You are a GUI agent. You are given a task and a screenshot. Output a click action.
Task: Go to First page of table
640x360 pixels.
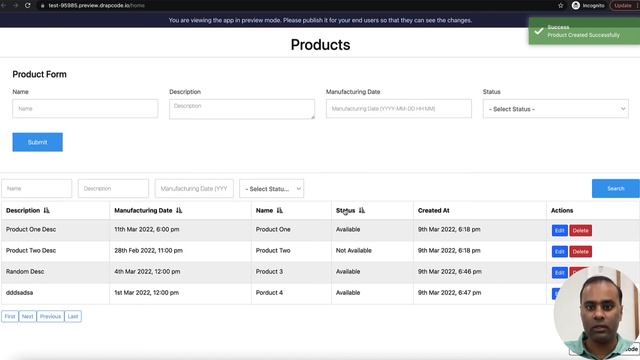[x=10, y=316]
